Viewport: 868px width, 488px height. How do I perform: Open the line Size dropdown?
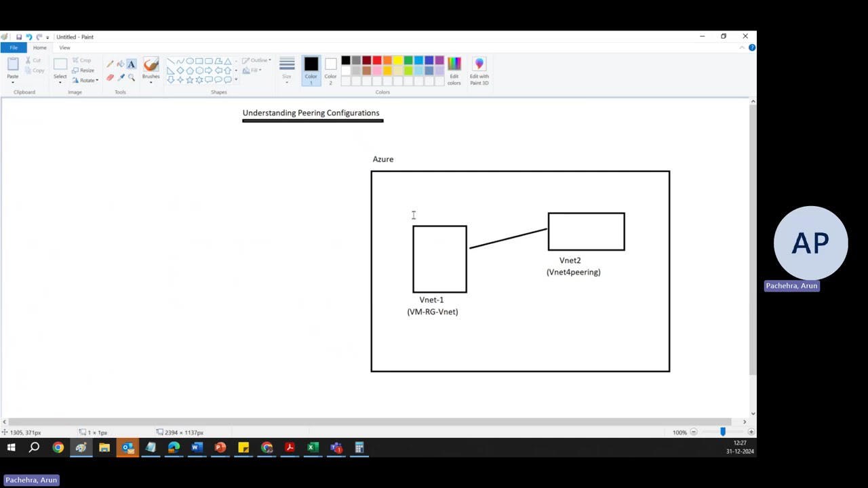287,70
